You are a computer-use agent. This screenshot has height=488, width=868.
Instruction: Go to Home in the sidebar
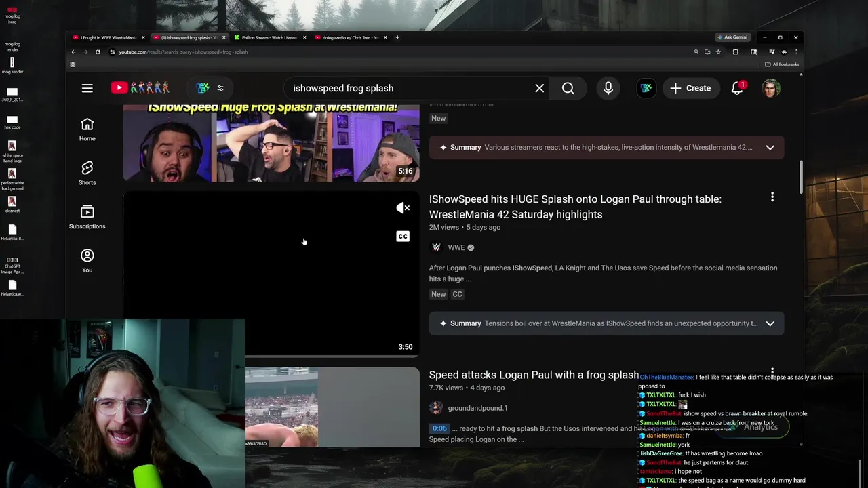click(x=87, y=129)
